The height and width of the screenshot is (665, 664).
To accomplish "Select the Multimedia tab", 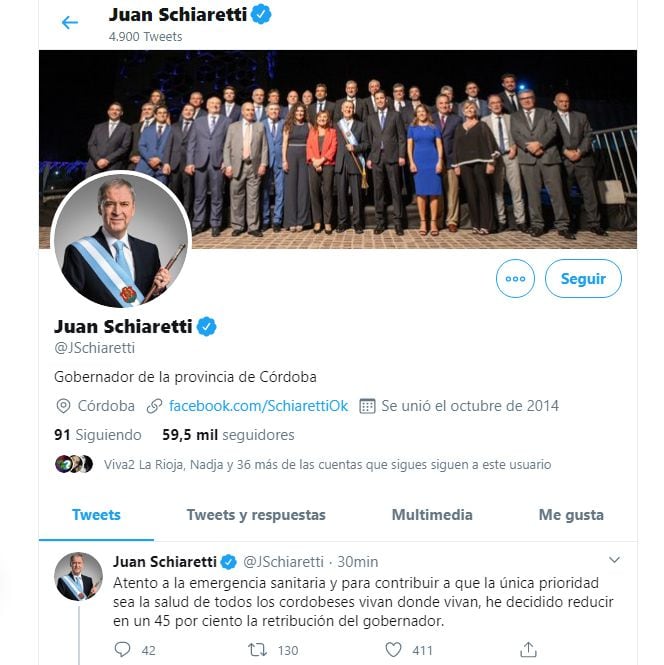I will coord(432,515).
